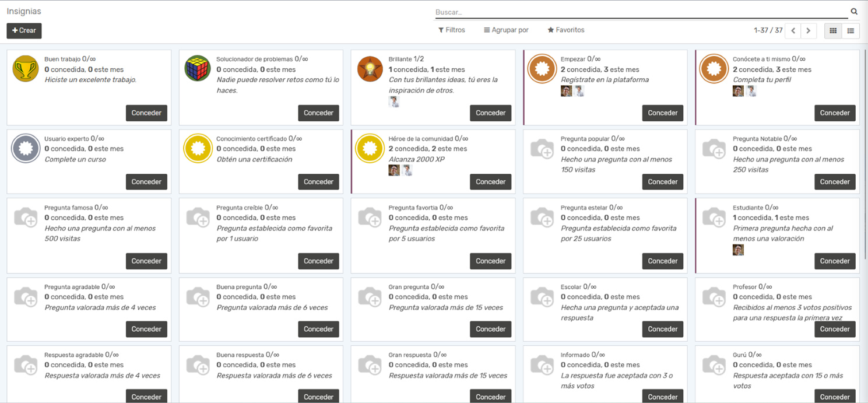Viewport: 868px width, 403px height.
Task: Open the Filtros dropdown
Action: [x=452, y=30]
